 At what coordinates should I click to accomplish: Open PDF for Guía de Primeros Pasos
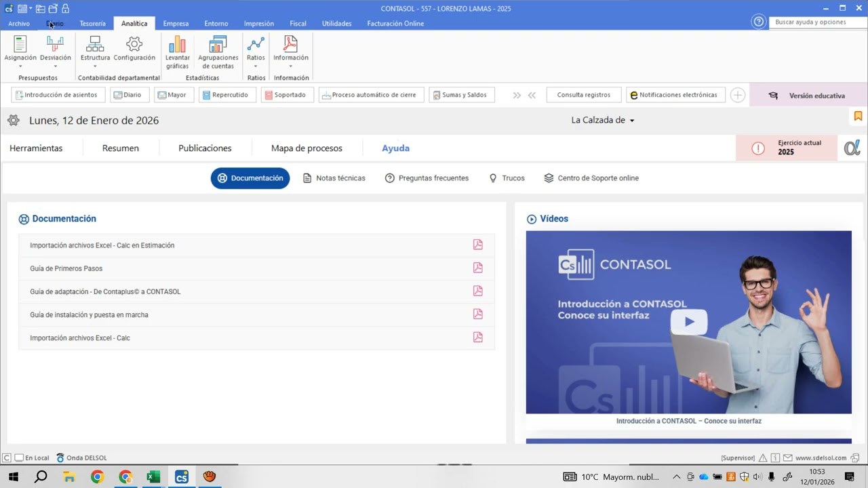(478, 268)
